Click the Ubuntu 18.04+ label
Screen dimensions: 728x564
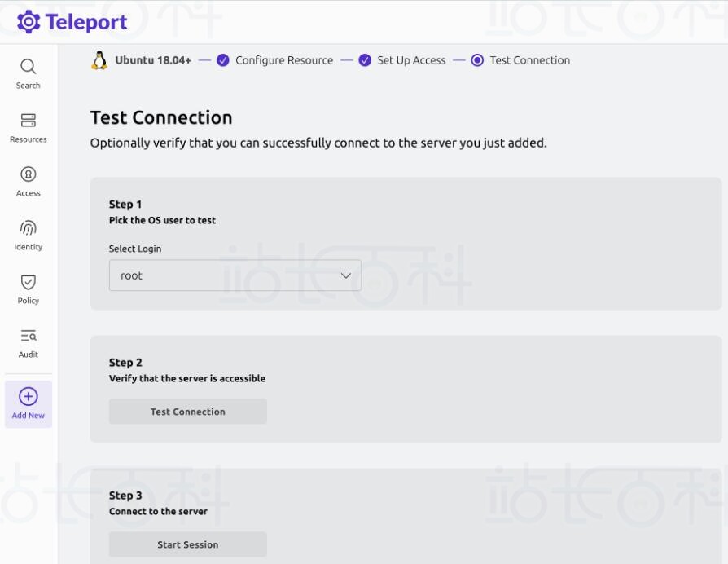(153, 60)
